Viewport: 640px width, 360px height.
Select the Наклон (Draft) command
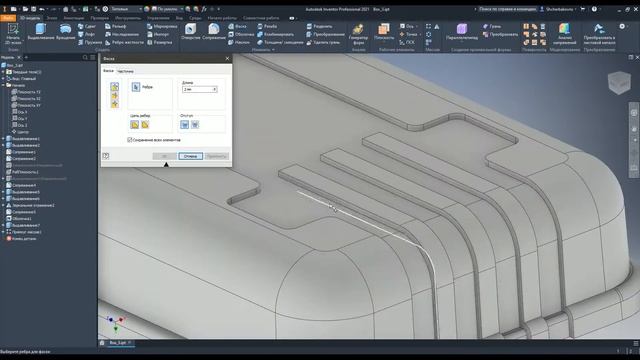239,42
